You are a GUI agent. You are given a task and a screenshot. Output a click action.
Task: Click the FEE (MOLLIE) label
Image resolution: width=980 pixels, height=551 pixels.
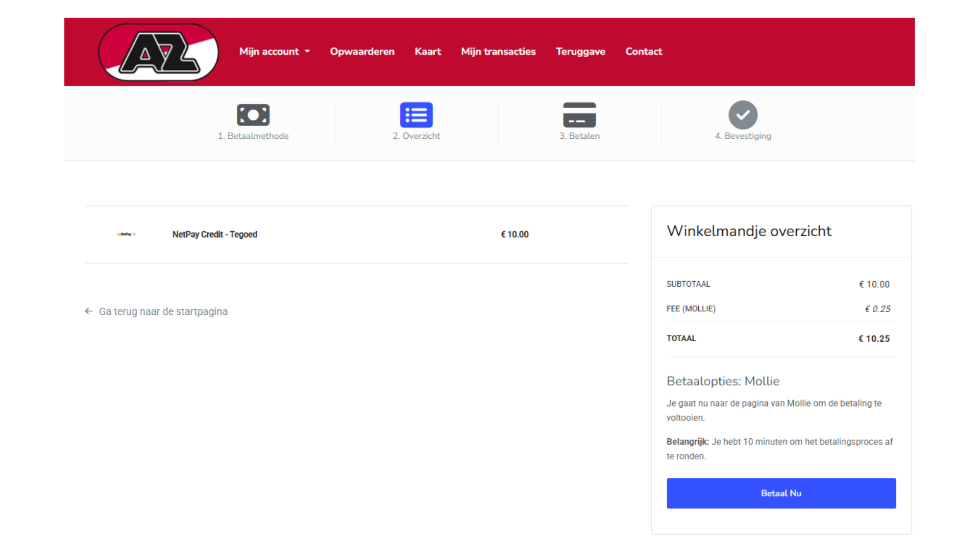click(x=691, y=309)
